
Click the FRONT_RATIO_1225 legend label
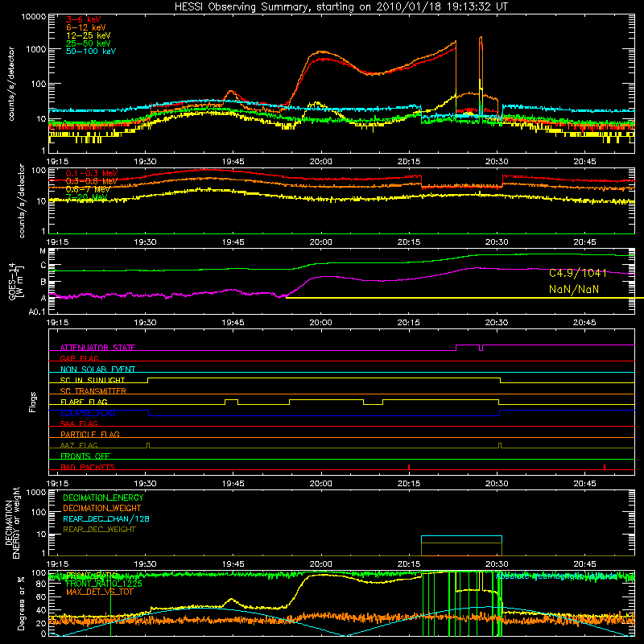[104, 584]
